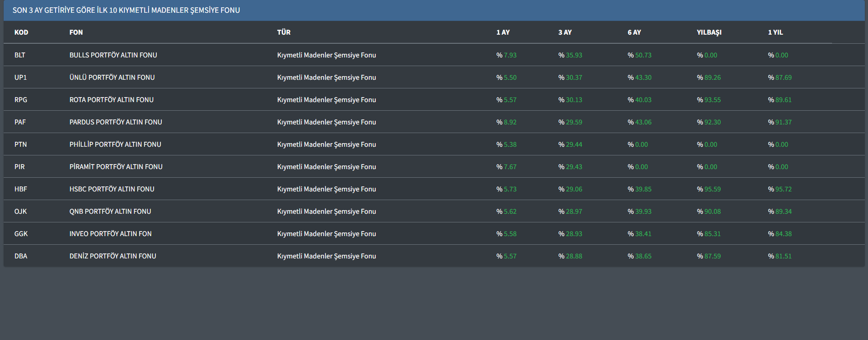Select the 1 YIL column header
868x340 pixels.
pyautogui.click(x=775, y=32)
